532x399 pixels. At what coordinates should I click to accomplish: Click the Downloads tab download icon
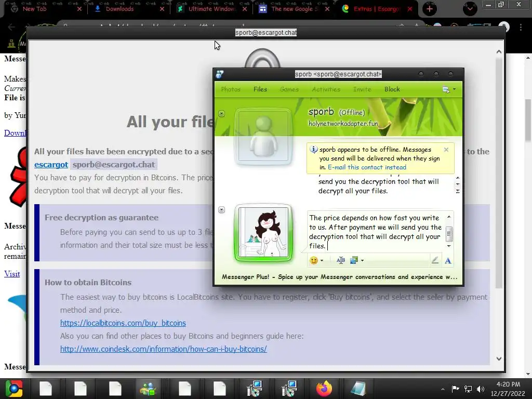97,9
